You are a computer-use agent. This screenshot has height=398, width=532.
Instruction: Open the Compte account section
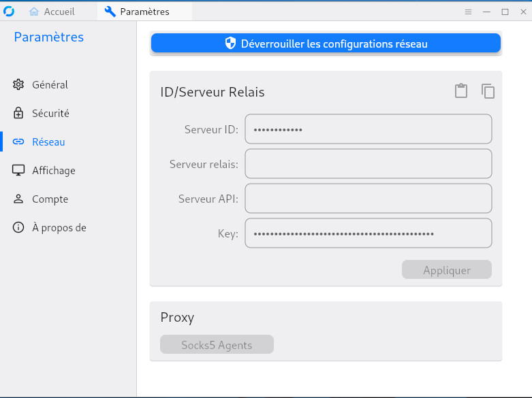(x=50, y=199)
